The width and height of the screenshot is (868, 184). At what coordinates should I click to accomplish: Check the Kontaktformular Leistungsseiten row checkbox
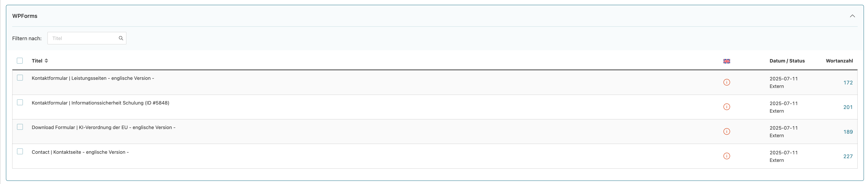tap(20, 78)
